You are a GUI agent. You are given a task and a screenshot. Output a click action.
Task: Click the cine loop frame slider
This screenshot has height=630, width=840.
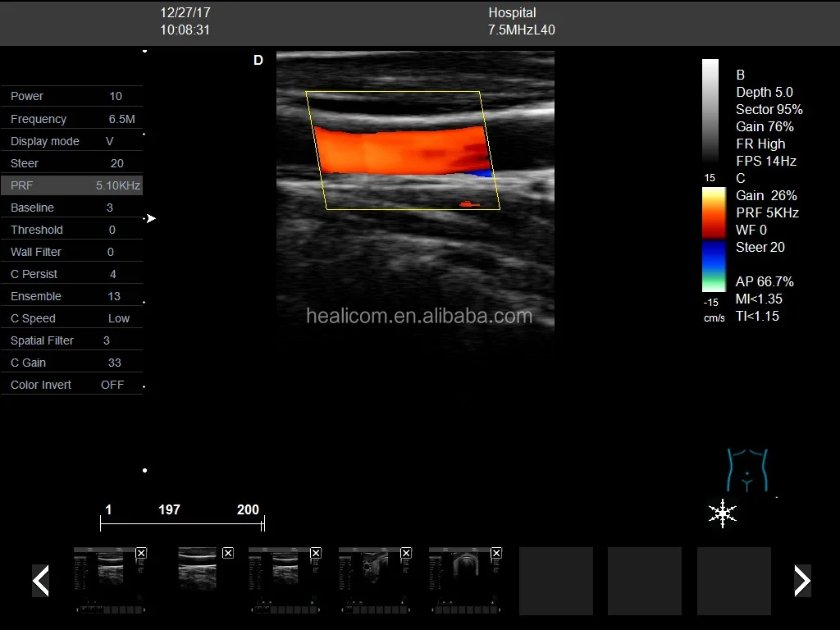[x=182, y=524]
